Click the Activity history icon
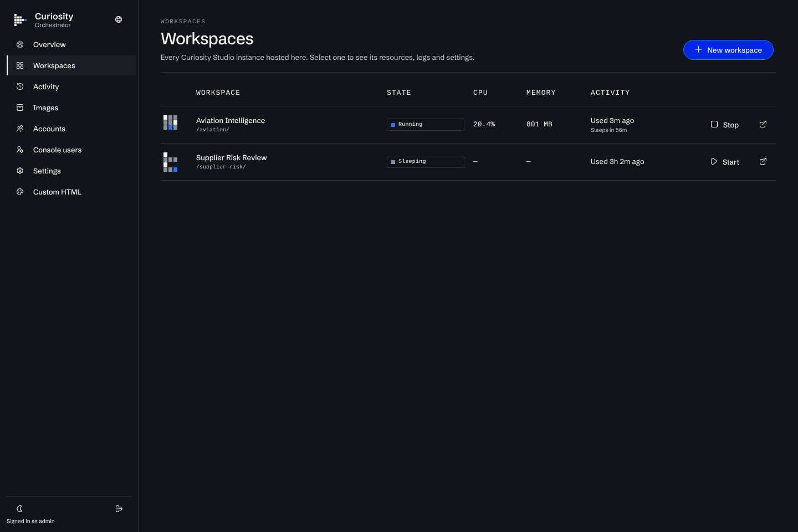This screenshot has width=798, height=532. (x=20, y=86)
